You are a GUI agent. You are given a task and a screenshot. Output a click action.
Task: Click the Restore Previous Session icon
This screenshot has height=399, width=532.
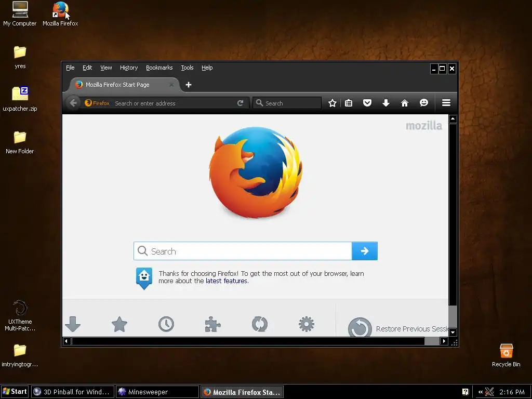click(x=360, y=327)
